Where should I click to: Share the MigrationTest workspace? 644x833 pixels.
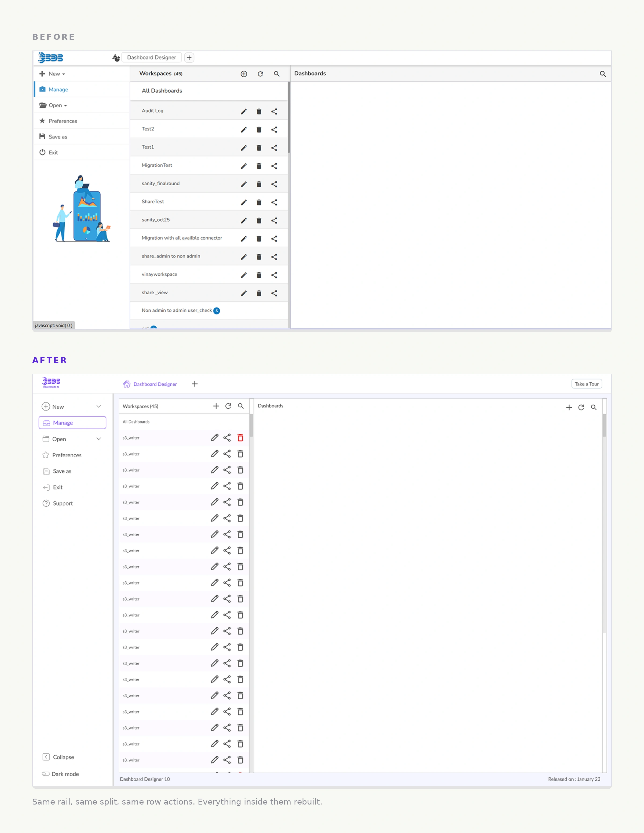tap(274, 166)
